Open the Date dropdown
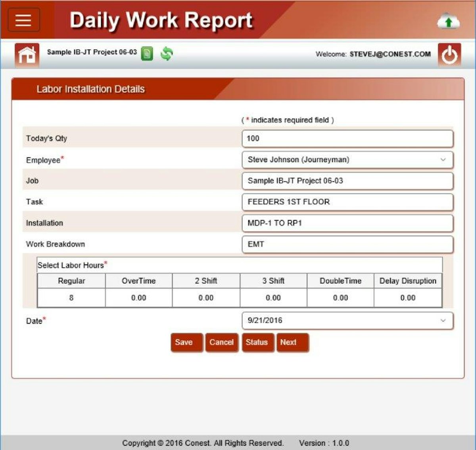 click(x=443, y=321)
